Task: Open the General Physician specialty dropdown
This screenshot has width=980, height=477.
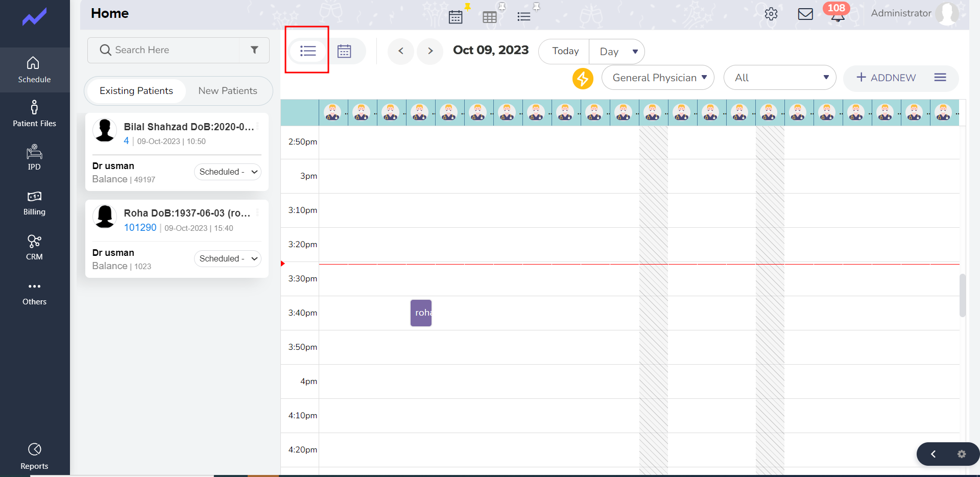Action: (x=658, y=78)
